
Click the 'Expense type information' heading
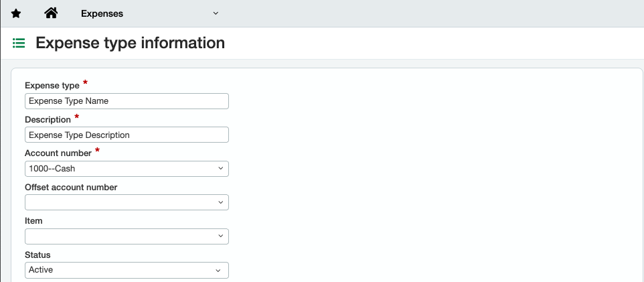tap(130, 44)
